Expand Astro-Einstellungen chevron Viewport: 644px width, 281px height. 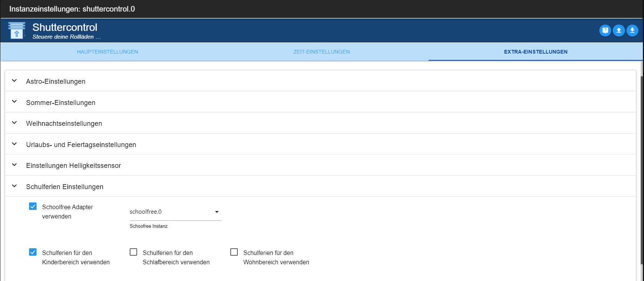[x=14, y=81]
